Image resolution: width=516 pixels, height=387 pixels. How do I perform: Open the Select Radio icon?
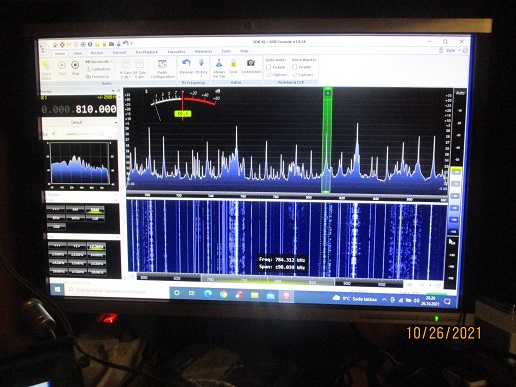(46, 65)
